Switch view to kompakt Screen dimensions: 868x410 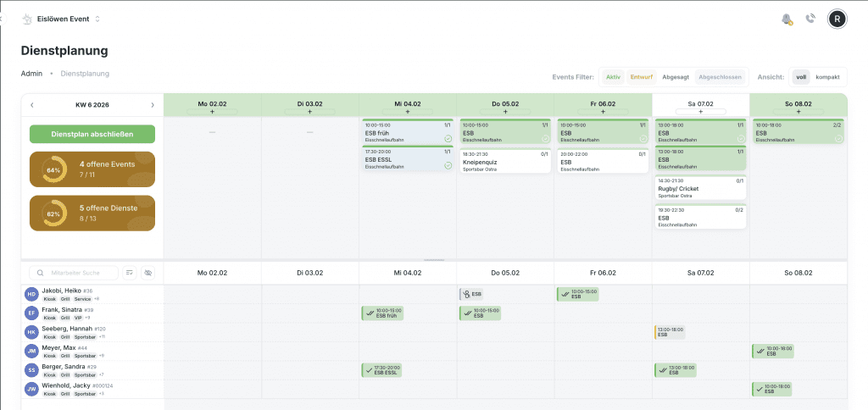pos(827,77)
